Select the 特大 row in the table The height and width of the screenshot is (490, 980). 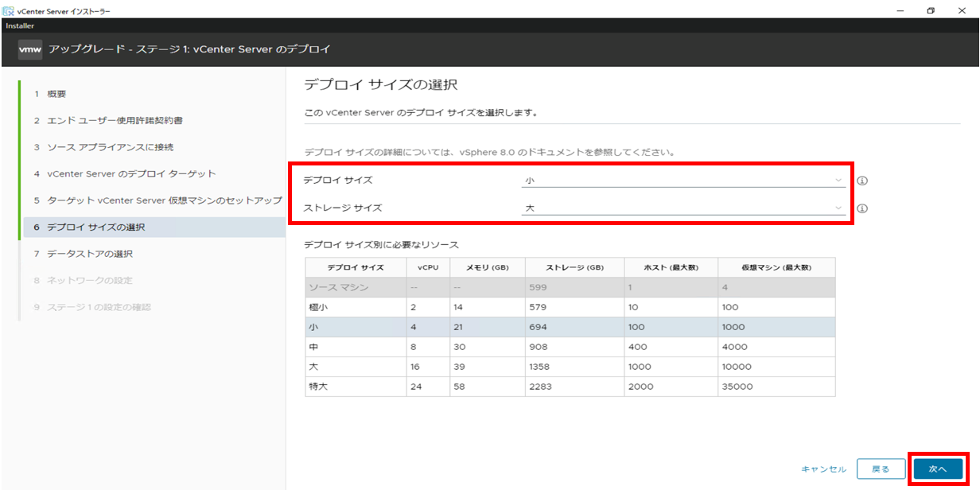point(570,387)
